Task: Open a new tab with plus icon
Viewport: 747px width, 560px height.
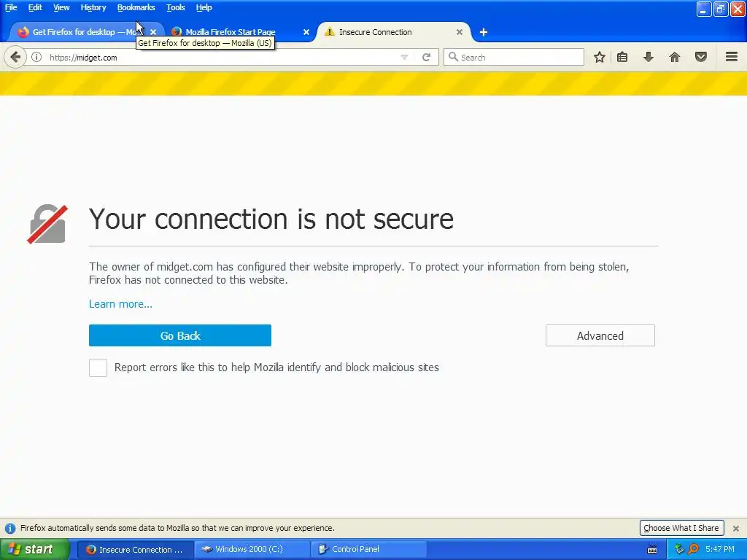Action: [x=484, y=32]
